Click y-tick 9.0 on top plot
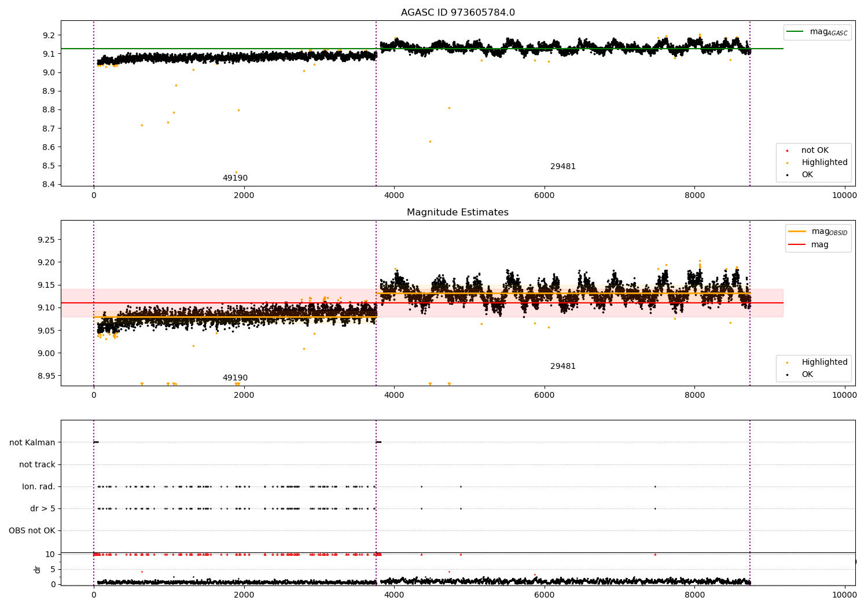This screenshot has height=608, width=868. [x=49, y=73]
